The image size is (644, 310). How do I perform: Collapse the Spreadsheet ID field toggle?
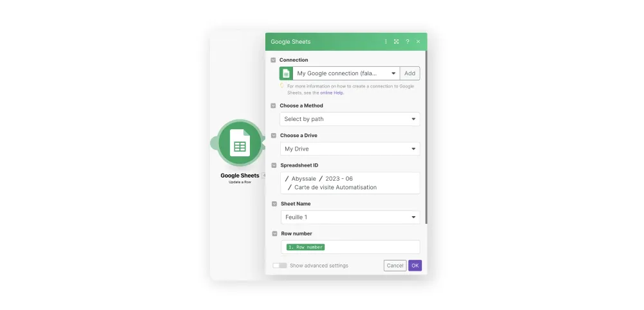click(274, 165)
